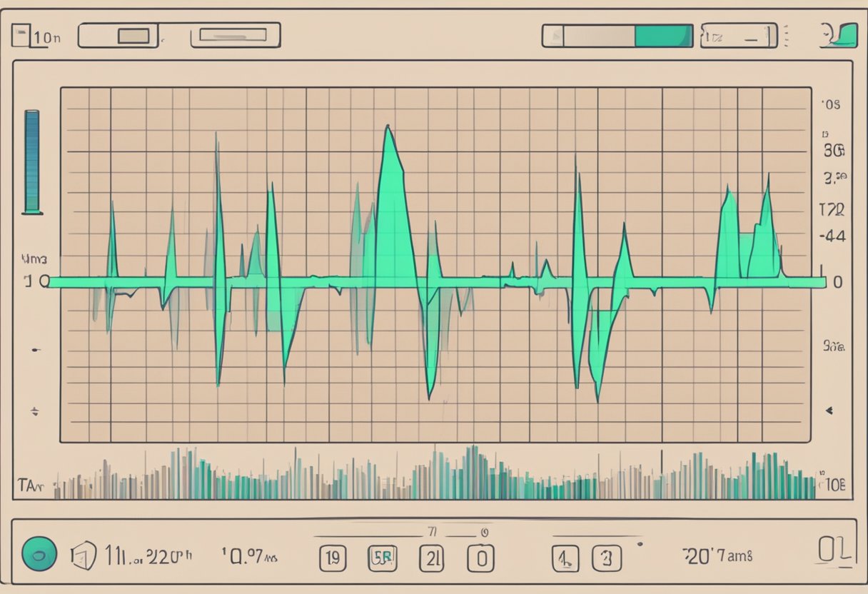868x594 pixels.
Task: Click the "10B" label beside the spectrum
Action: (x=834, y=485)
